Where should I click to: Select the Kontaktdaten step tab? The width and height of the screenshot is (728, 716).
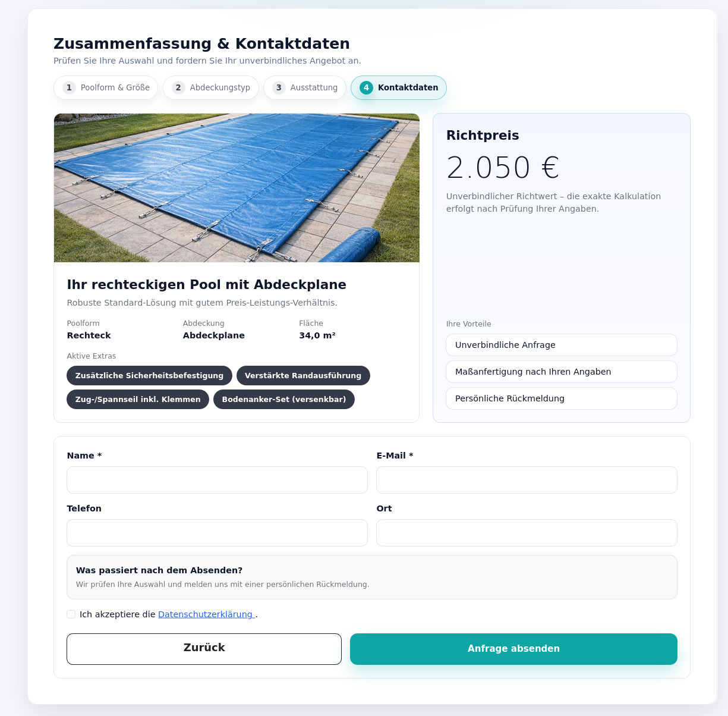click(x=399, y=87)
